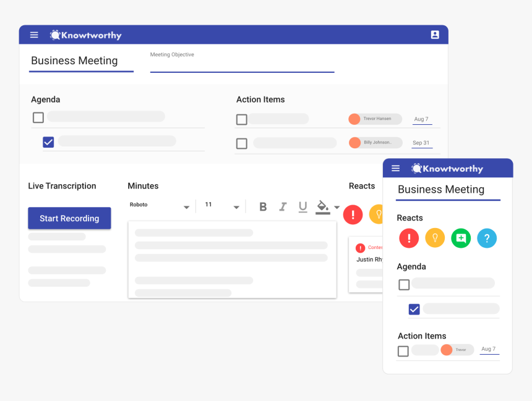
Task: Select the green comment react in mobile panel
Action: pos(461,238)
